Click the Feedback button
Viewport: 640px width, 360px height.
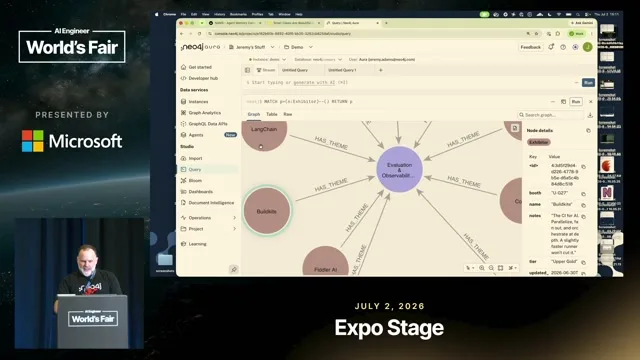531,47
